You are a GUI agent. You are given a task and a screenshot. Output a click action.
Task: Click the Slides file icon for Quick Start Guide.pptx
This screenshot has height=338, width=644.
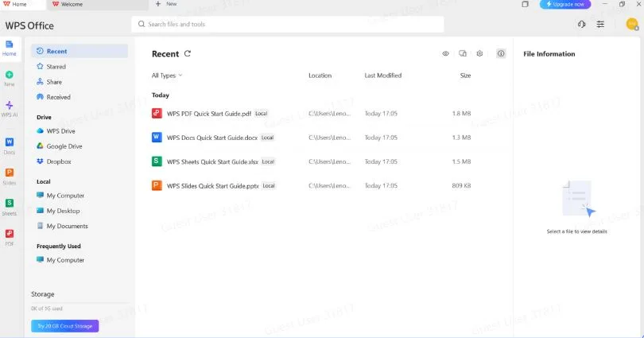157,185
